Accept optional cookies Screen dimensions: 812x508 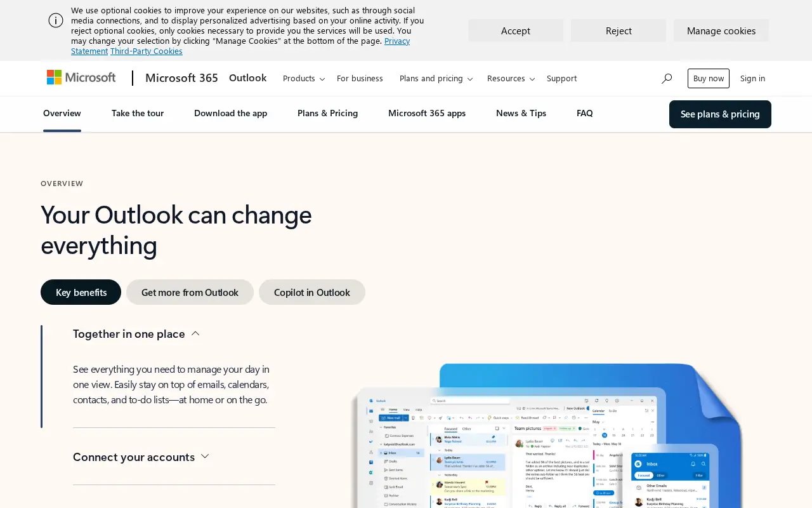point(516,30)
